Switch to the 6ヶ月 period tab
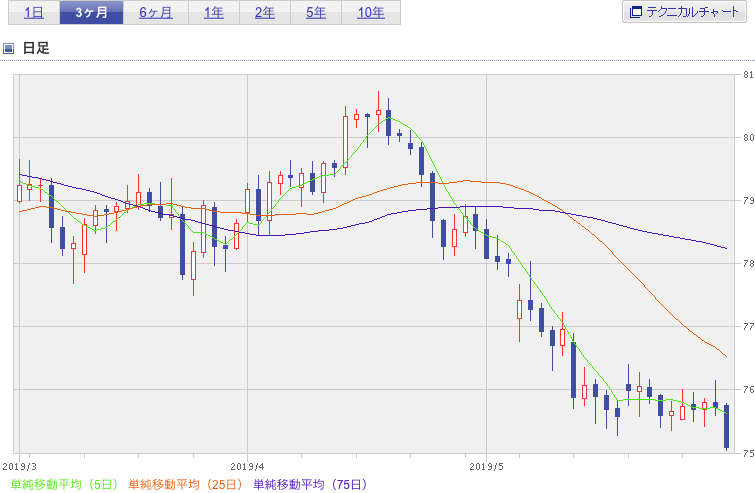755x493 pixels. coord(156,13)
